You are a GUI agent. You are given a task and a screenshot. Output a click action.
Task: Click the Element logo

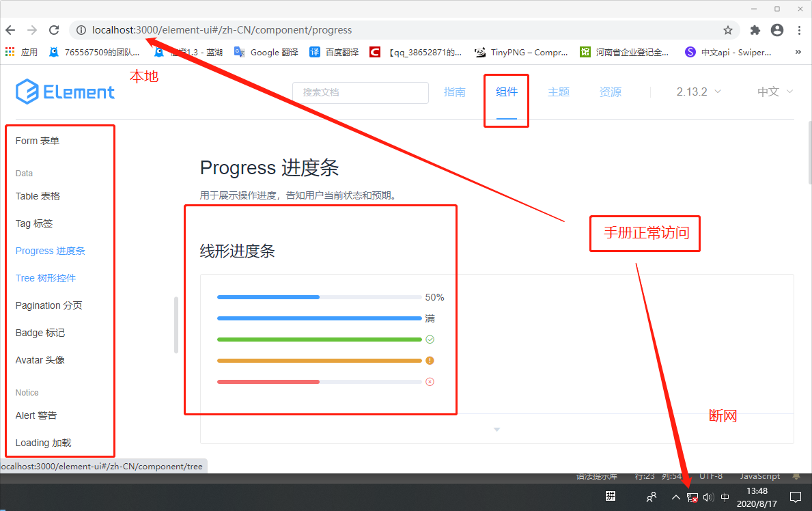click(65, 92)
